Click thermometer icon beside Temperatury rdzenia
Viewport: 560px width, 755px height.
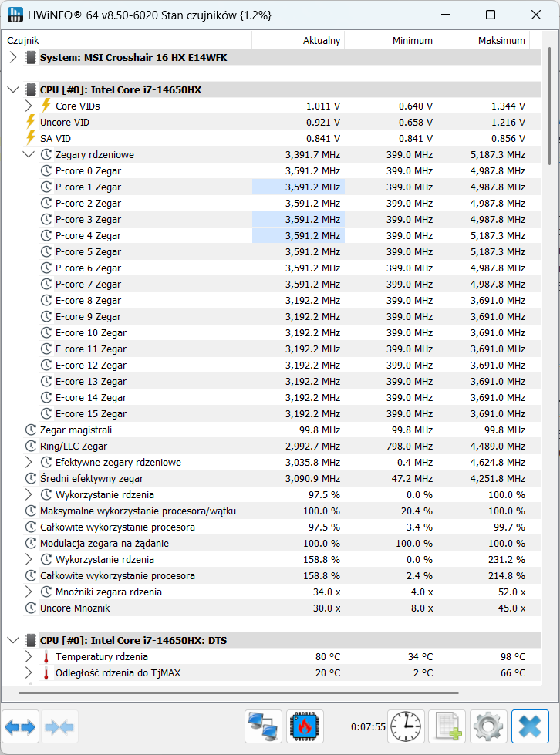[x=46, y=657]
